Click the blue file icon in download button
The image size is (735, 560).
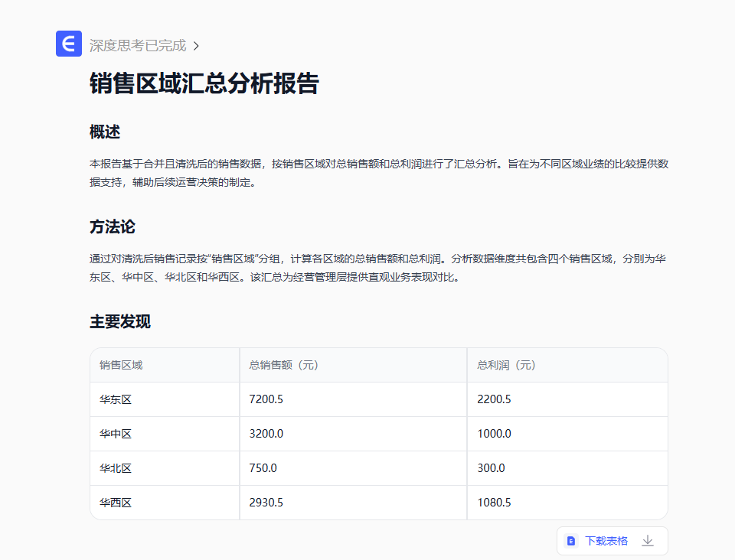(x=571, y=541)
